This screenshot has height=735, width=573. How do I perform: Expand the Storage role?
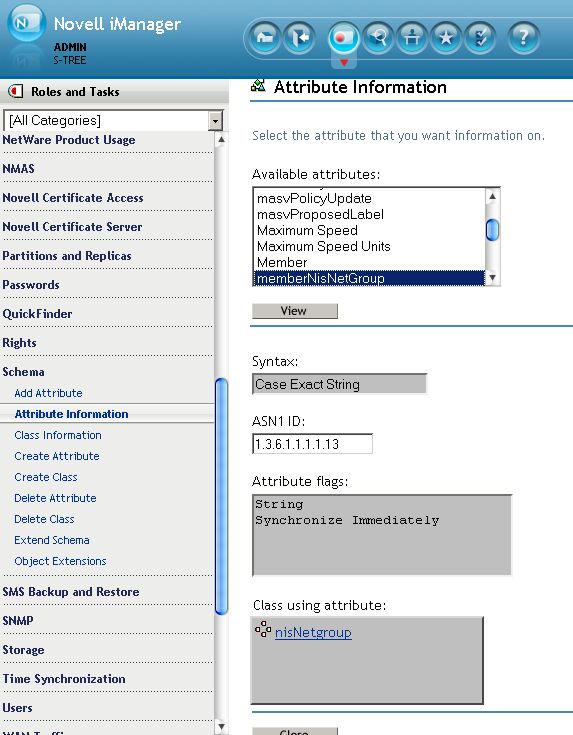[23, 650]
